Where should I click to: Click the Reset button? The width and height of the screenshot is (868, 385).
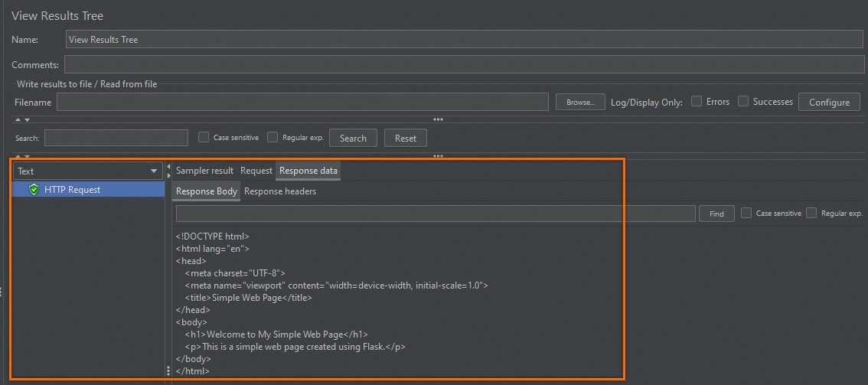[x=406, y=139]
